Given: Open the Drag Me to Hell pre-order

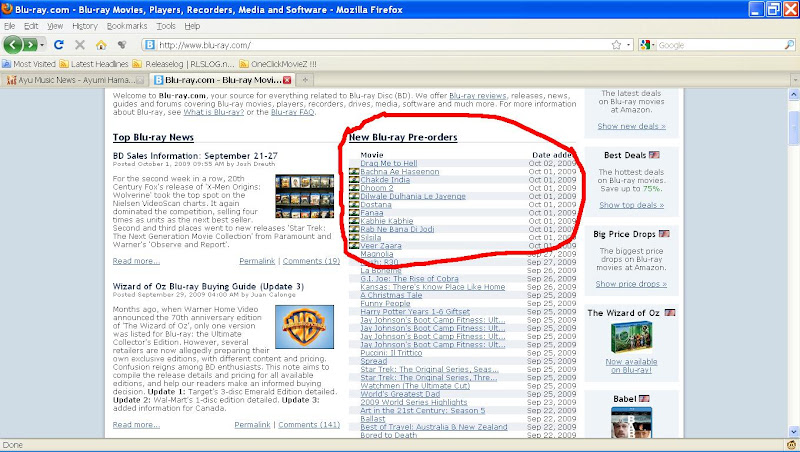Looking at the screenshot, I should pyautogui.click(x=389, y=163).
